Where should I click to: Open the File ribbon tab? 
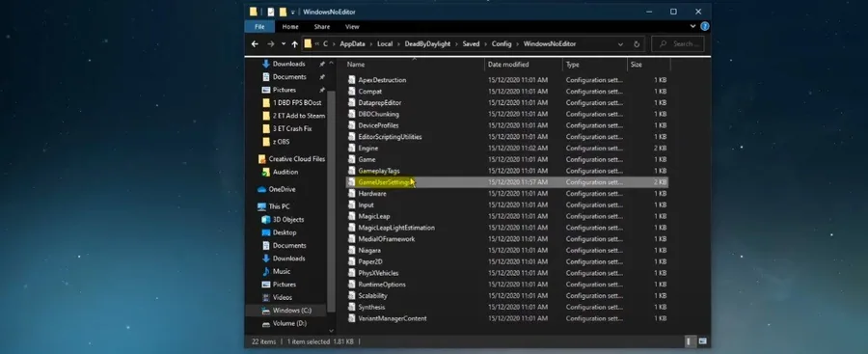[x=259, y=27]
